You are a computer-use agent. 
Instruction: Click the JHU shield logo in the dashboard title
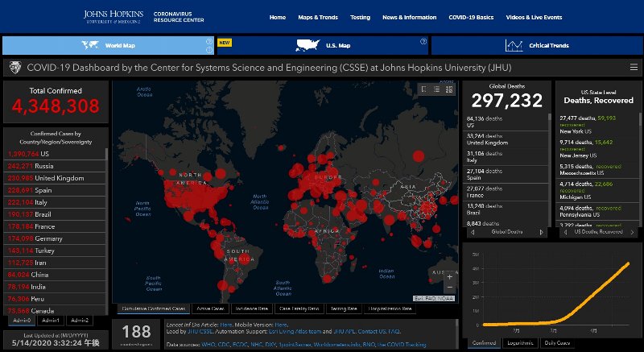coord(15,68)
